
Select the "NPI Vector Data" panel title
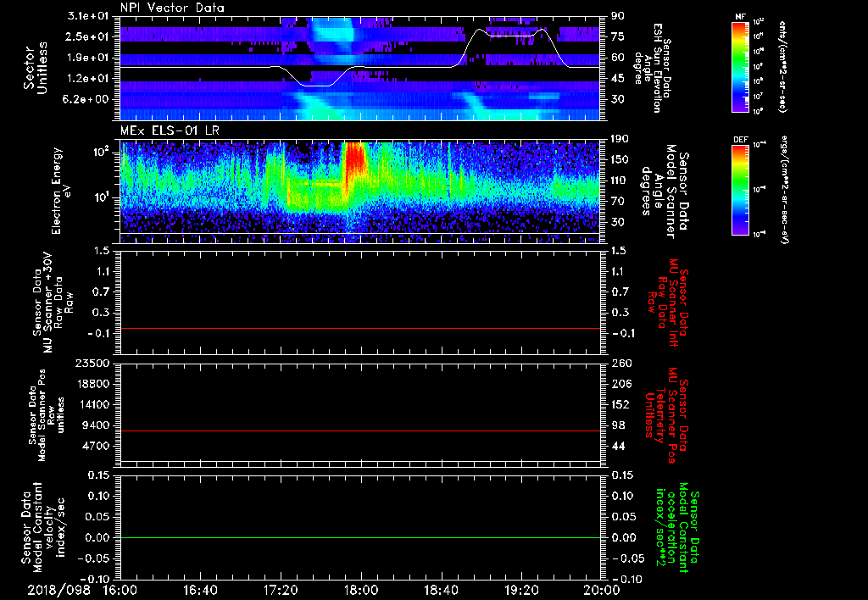coord(172,8)
